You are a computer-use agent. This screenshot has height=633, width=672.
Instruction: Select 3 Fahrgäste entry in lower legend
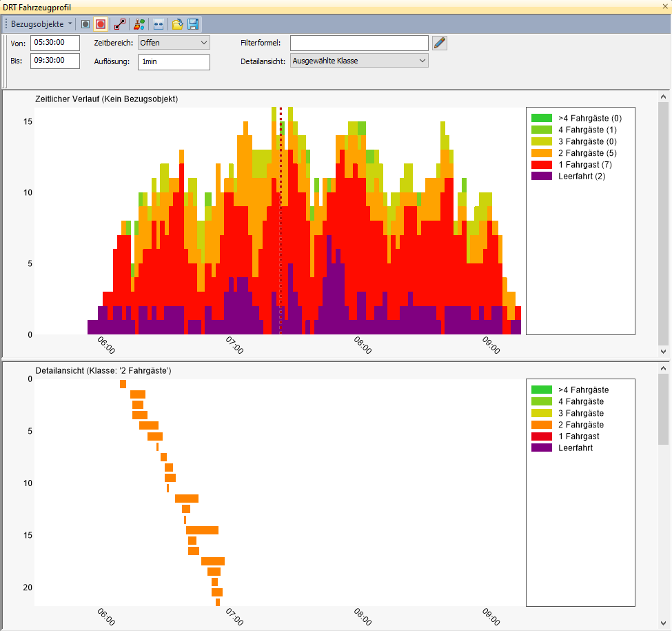[x=581, y=413]
